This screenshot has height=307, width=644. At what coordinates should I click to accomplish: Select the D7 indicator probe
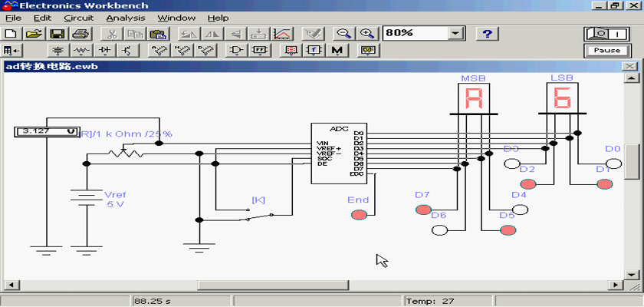(423, 210)
